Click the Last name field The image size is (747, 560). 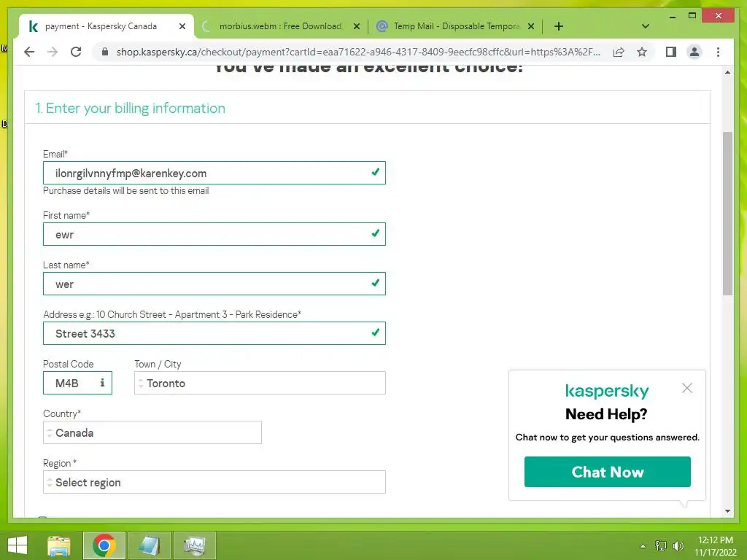(214, 284)
